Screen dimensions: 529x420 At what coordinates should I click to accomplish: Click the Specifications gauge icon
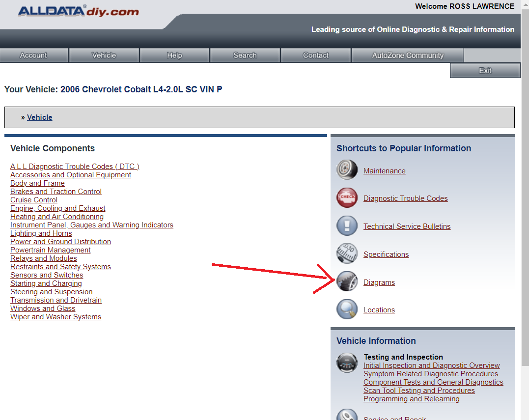(347, 253)
